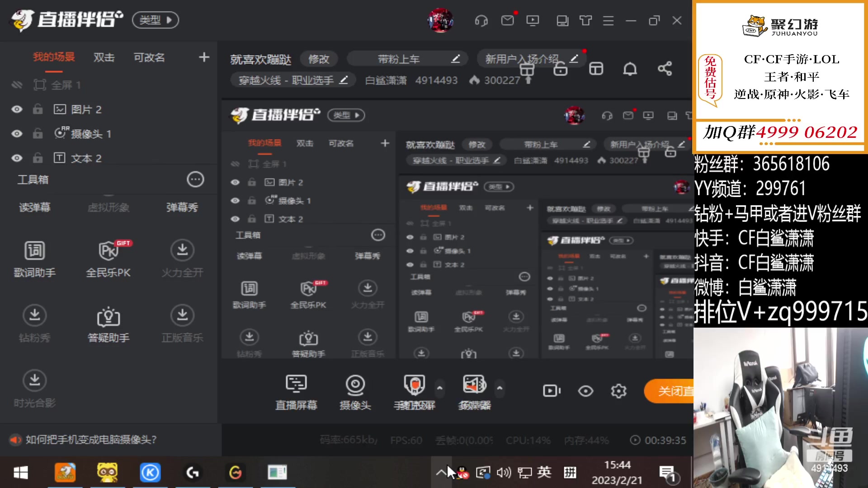
Task: Switch to the 我的场景 tab
Action: (x=54, y=57)
